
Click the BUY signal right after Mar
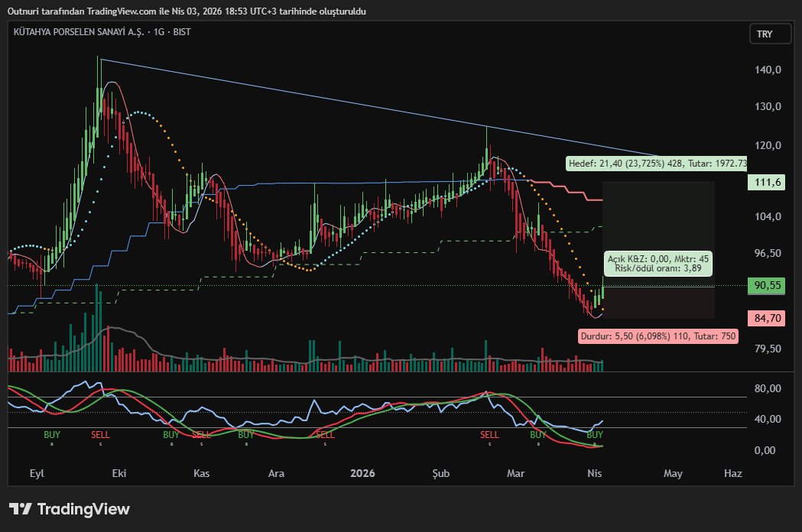[538, 435]
